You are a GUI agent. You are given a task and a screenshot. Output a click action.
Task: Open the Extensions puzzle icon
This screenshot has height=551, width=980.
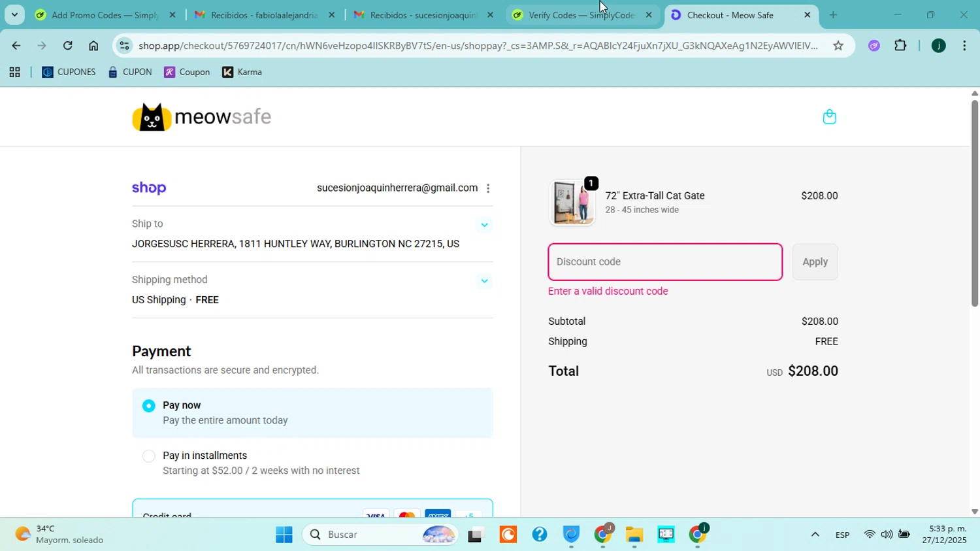click(900, 45)
